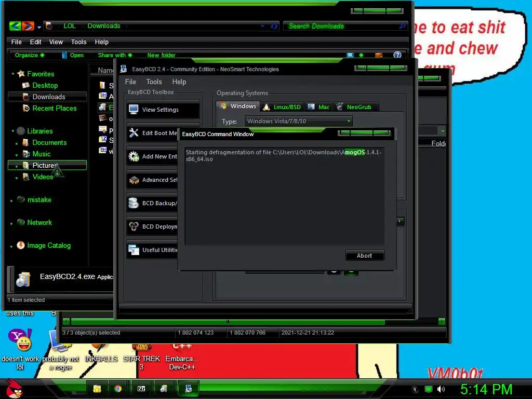Click the BCD Backup/Repair database icon

pos(134,203)
